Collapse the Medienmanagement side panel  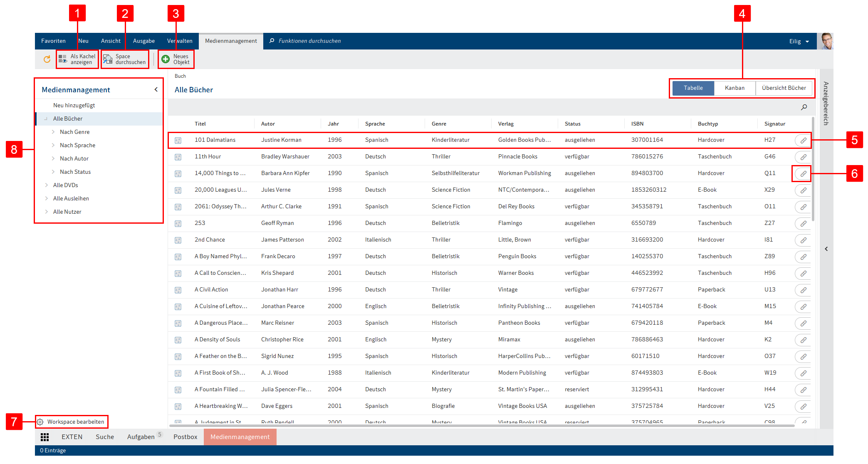pos(156,89)
